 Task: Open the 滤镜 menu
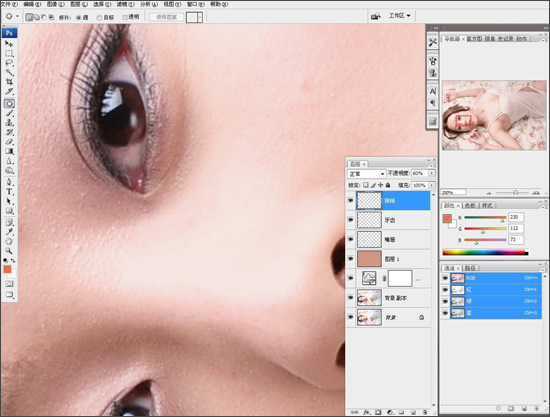click(126, 4)
